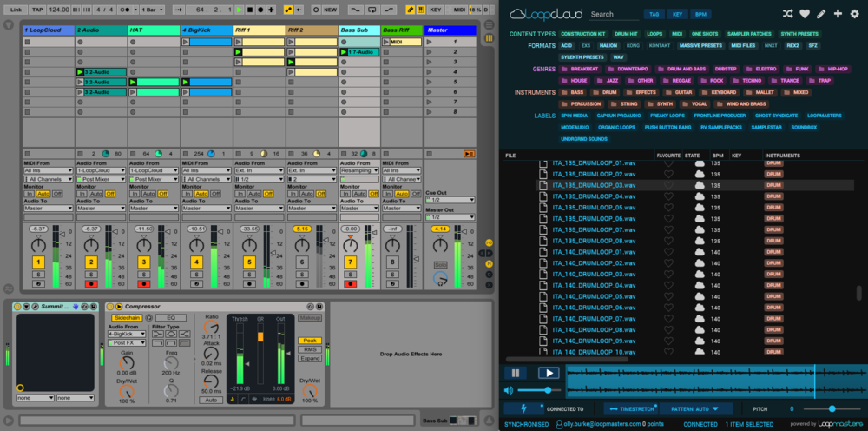This screenshot has width=868, height=431.
Task: Open Master Cue Out dropdown
Action: pos(450,200)
